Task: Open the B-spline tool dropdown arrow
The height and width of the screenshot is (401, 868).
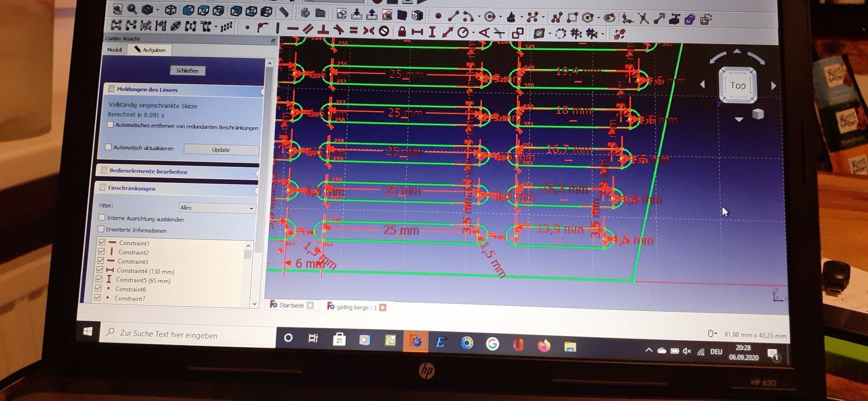Action: (544, 18)
